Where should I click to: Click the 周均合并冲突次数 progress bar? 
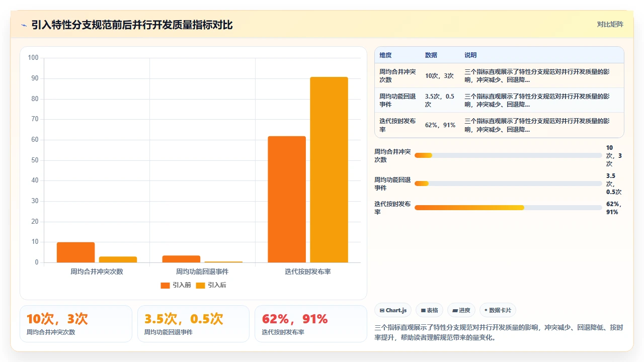click(508, 155)
